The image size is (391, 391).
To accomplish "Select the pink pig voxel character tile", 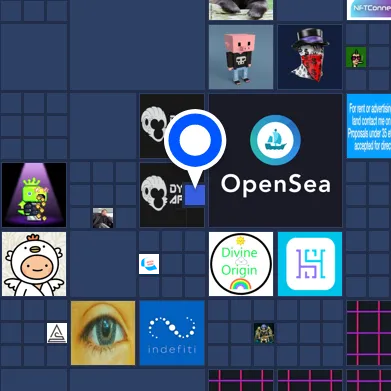I will pos(241,57).
